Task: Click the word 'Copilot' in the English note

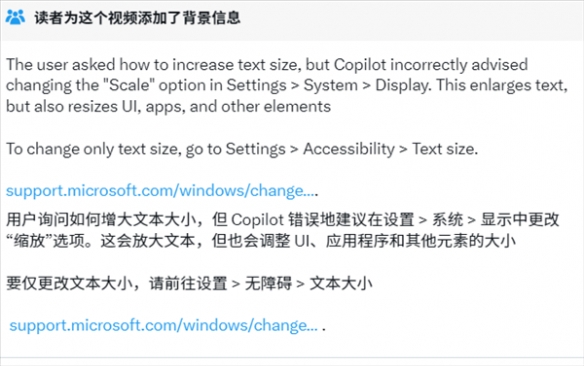Action: (x=360, y=65)
